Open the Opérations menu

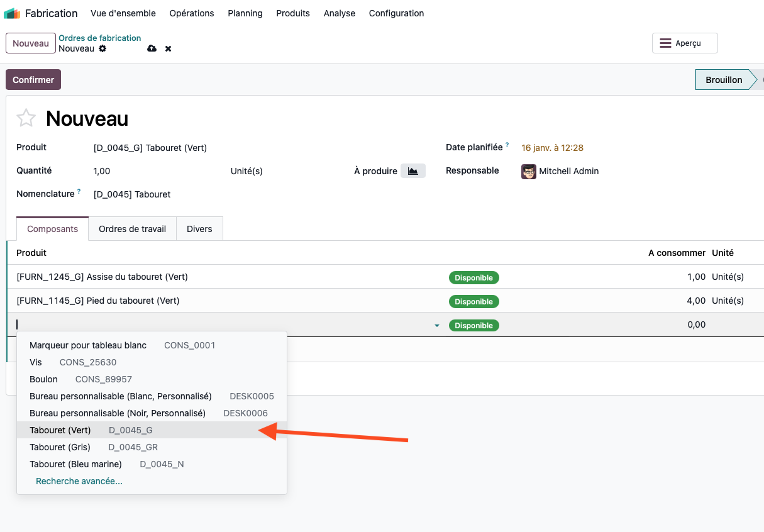pyautogui.click(x=191, y=13)
